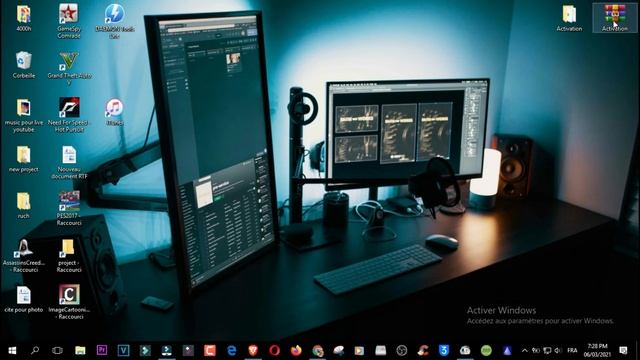640x360 pixels.
Task: Open the green round taskbar icon
Action: (x=486, y=350)
